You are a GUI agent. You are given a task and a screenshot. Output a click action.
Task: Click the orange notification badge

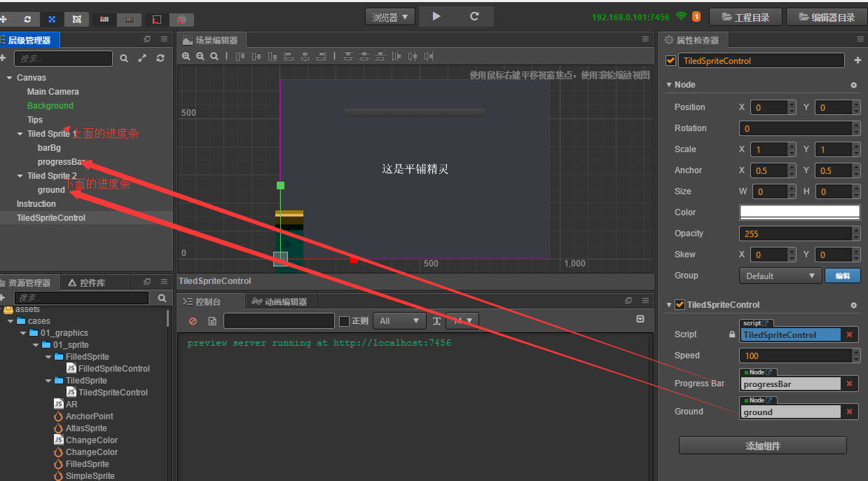[x=696, y=16]
